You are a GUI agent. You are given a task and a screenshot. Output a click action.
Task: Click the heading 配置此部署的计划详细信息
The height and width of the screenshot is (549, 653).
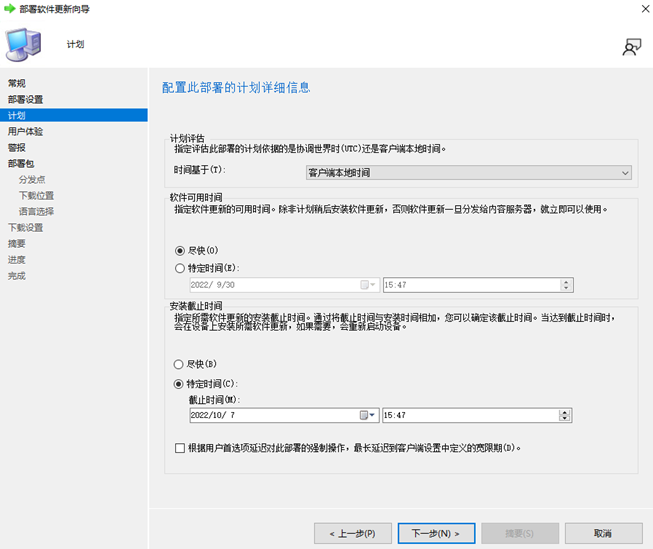click(236, 87)
